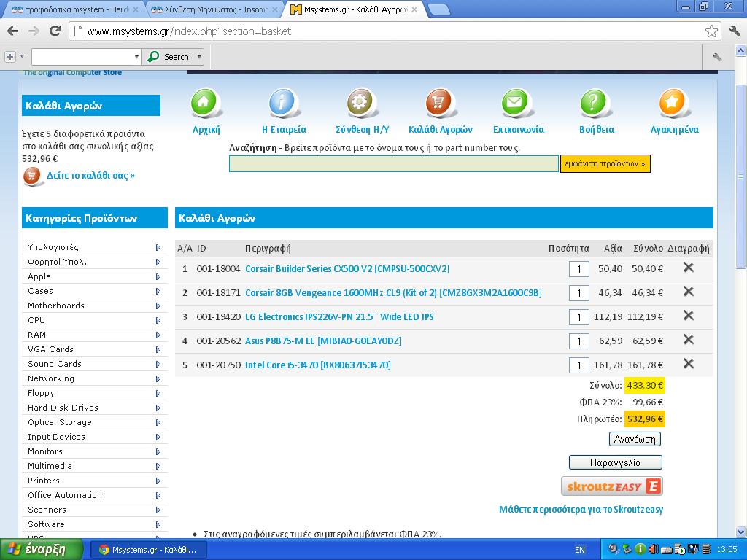This screenshot has height=560, width=747.
Task: Open the Καλάθι Αγορών cart icon in the top navigation
Action: 438,103
